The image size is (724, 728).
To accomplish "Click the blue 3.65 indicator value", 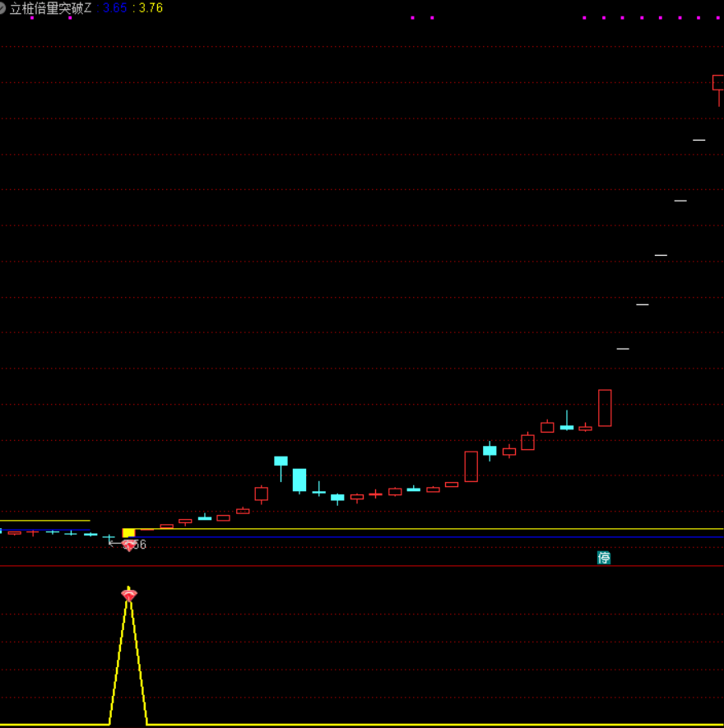I will 114,8.
